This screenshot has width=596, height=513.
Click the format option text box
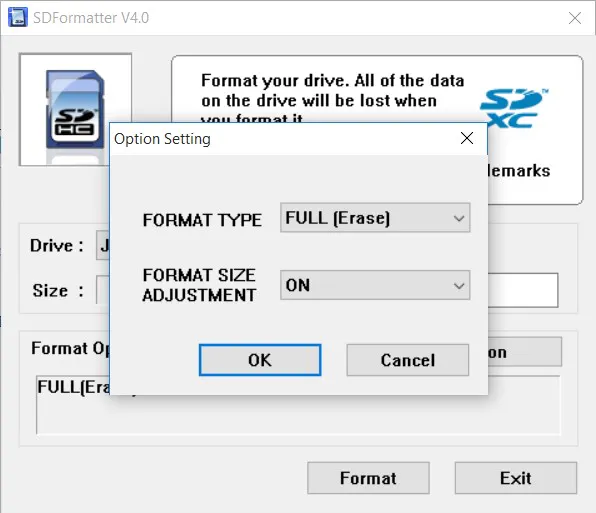click(298, 405)
